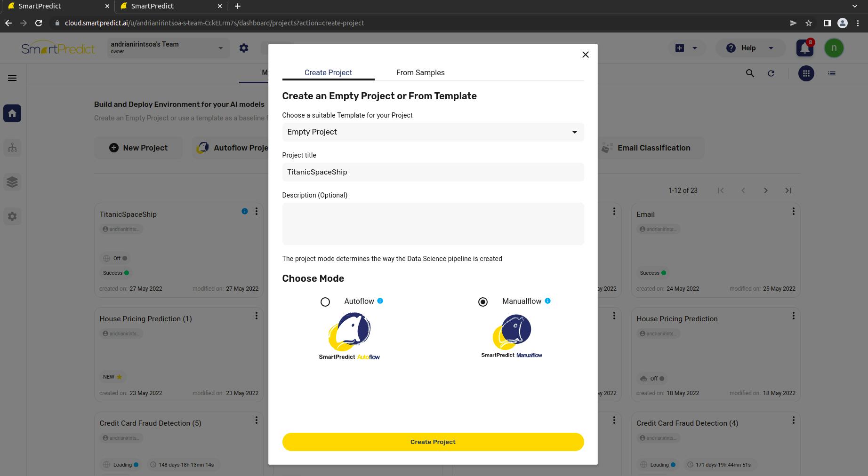This screenshot has width=868, height=476.
Task: Click the Project title input field
Action: (433, 172)
